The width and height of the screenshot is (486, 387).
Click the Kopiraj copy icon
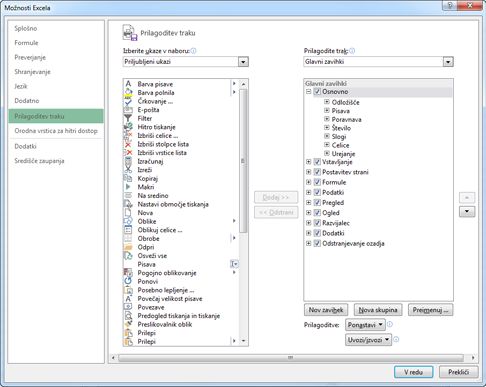tap(128, 178)
